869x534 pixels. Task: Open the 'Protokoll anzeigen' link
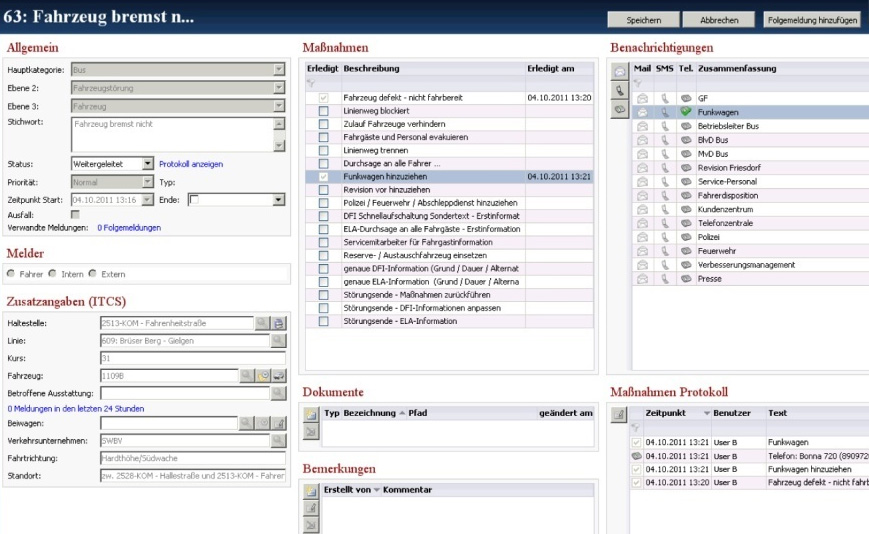click(x=191, y=164)
